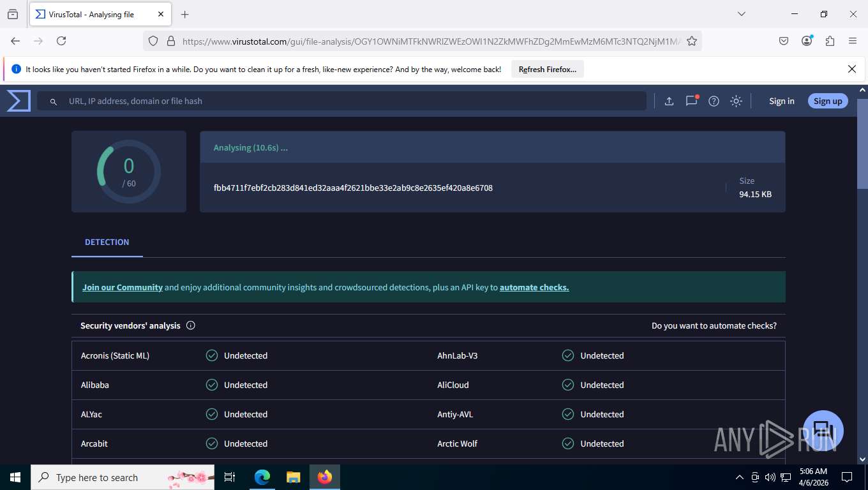Image resolution: width=868 pixels, height=490 pixels.
Task: Open the List all tabs dropdown chevron
Action: click(x=742, y=14)
